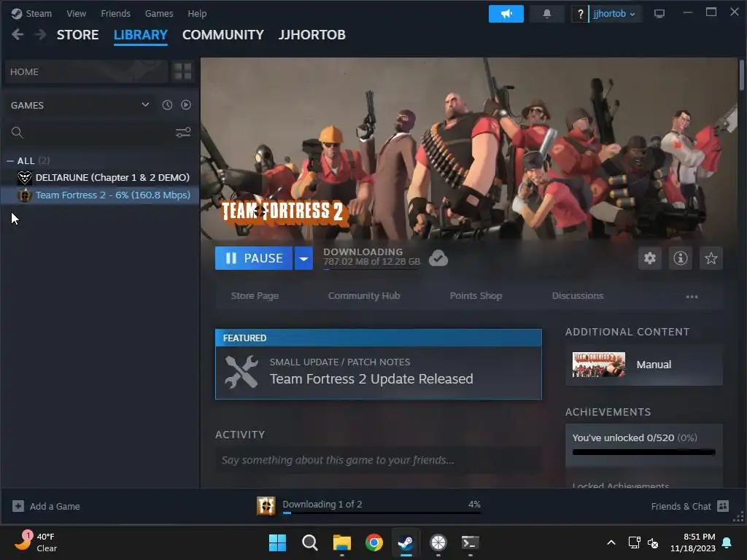Click the achievements progress bar
This screenshot has height=560, width=747.
click(x=643, y=452)
